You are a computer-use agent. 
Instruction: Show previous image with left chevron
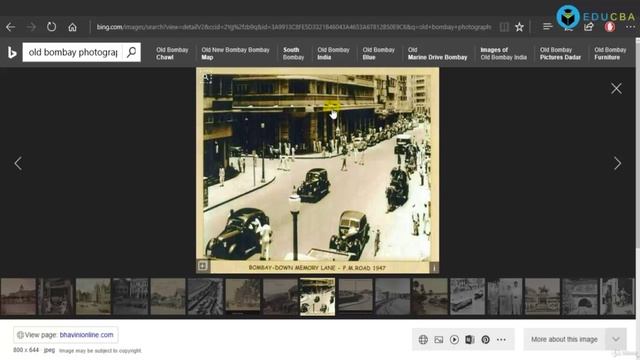coord(18,163)
